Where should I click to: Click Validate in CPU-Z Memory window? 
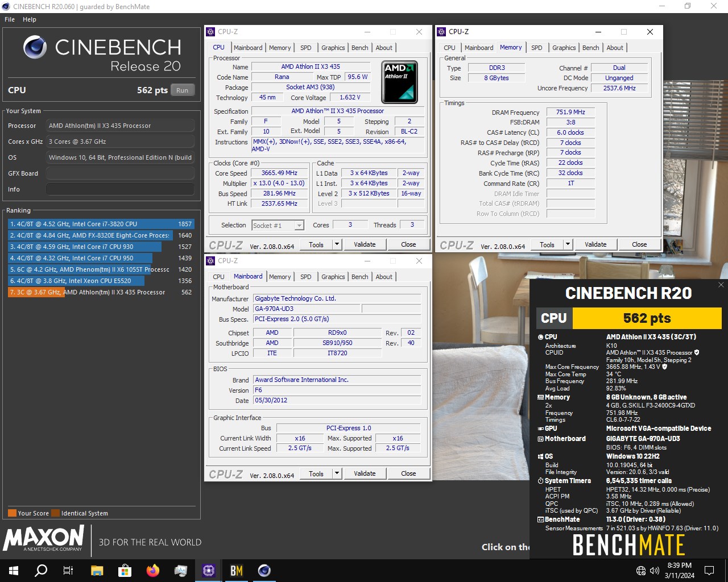(595, 244)
